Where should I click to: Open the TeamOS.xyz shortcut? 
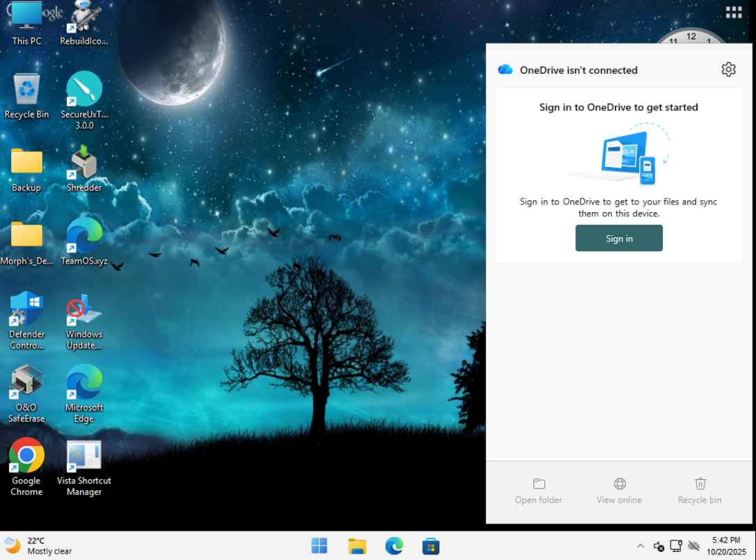84,242
